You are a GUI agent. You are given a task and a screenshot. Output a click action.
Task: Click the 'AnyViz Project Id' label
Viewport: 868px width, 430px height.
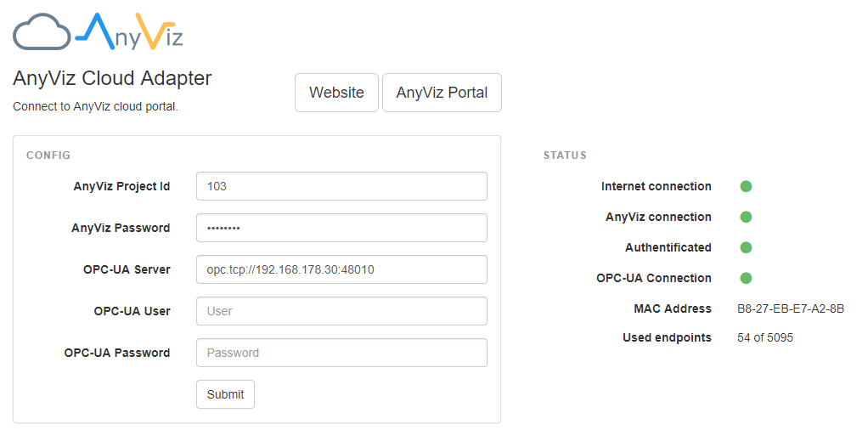pyautogui.click(x=121, y=187)
